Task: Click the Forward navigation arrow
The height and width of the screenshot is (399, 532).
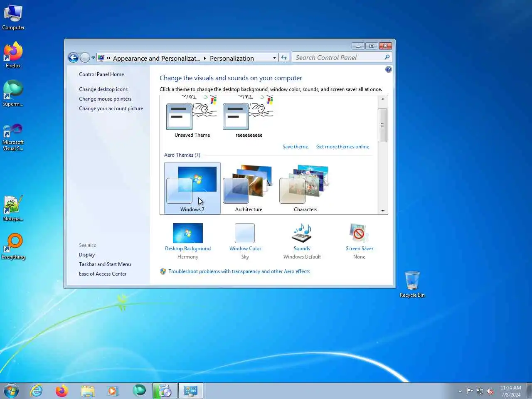Action: tap(85, 58)
